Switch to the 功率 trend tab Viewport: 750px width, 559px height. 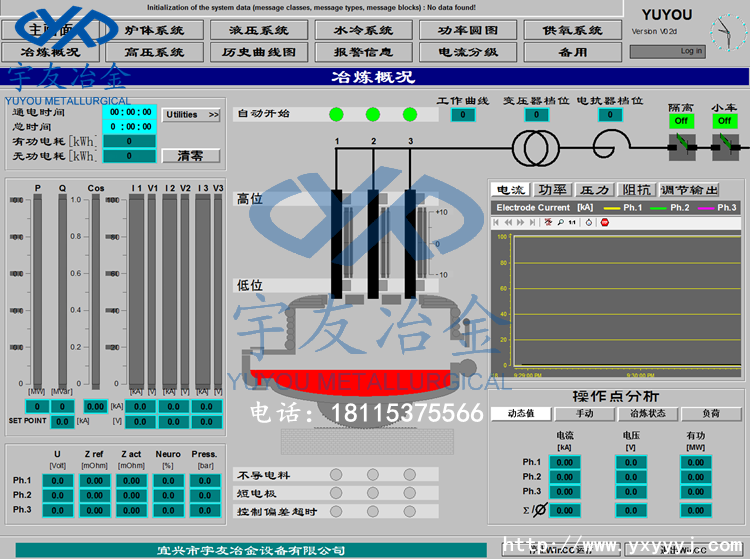552,190
